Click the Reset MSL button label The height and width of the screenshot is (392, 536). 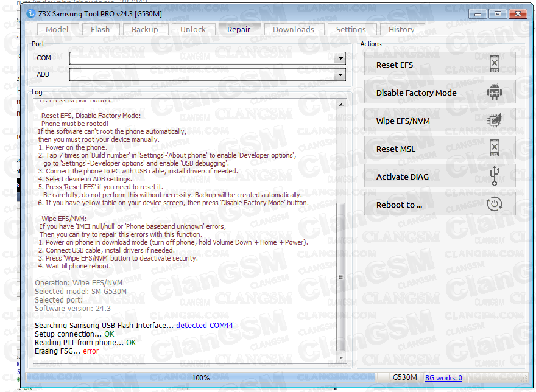click(x=396, y=149)
